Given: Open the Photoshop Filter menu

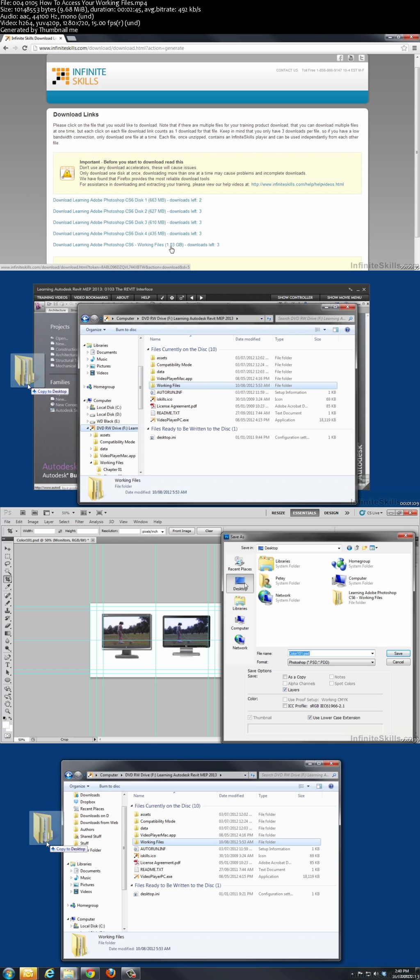Looking at the screenshot, I should click(80, 522).
